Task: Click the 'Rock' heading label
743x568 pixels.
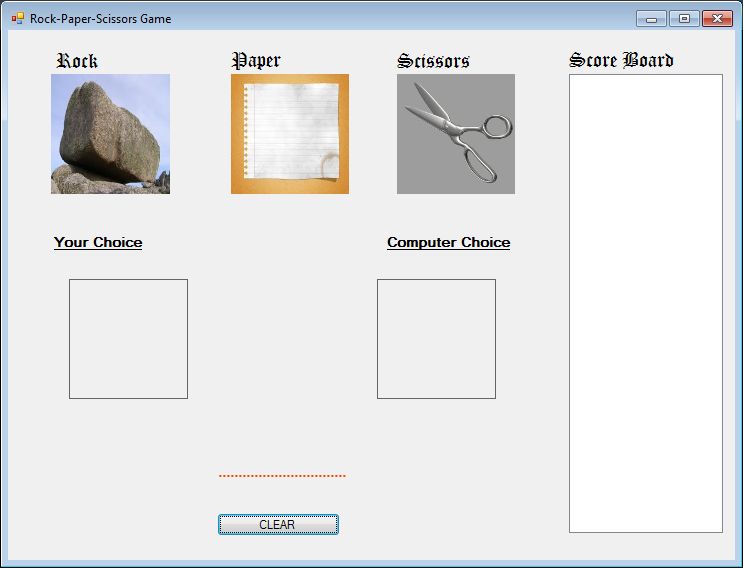Action: coord(77,61)
